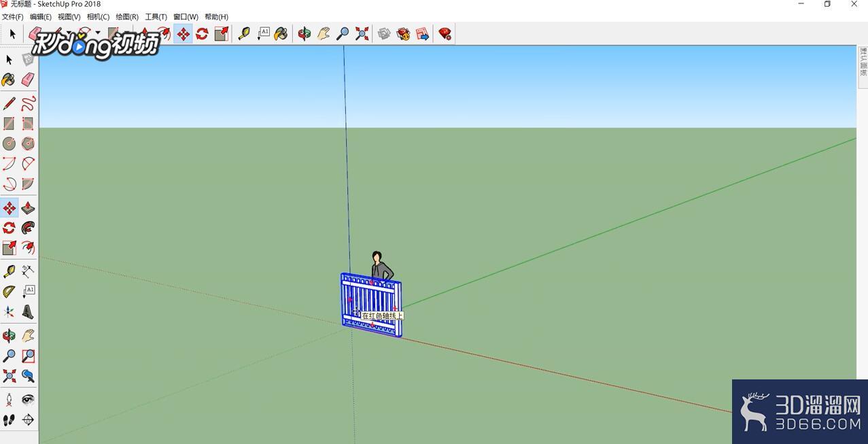Open the 窗口(W) menu
The width and height of the screenshot is (868, 444).
[186, 16]
